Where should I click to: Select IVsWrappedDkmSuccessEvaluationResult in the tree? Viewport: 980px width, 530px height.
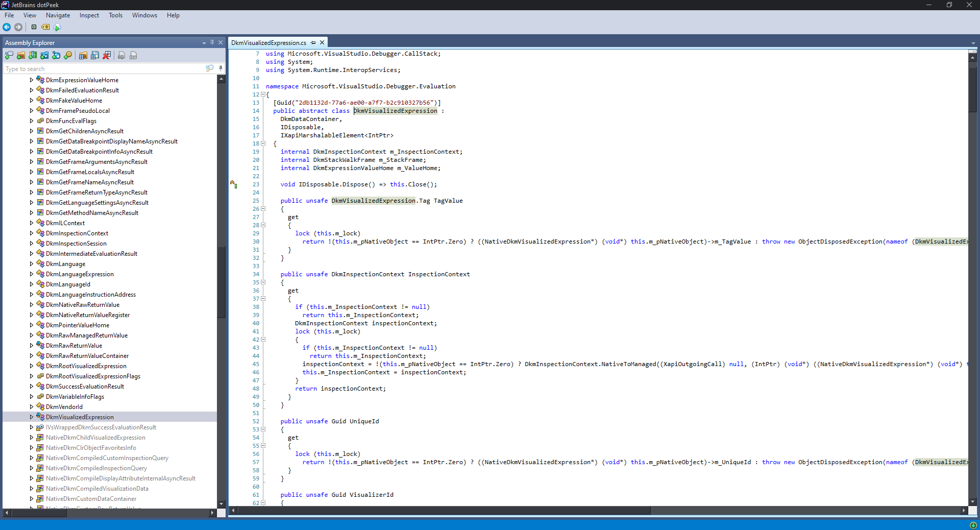click(x=101, y=427)
